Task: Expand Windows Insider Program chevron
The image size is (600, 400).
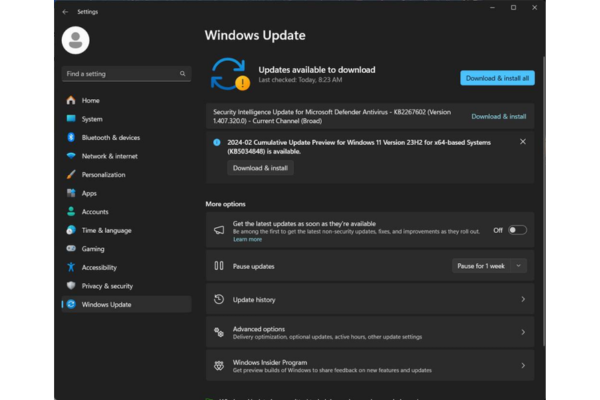Action: pos(523,366)
